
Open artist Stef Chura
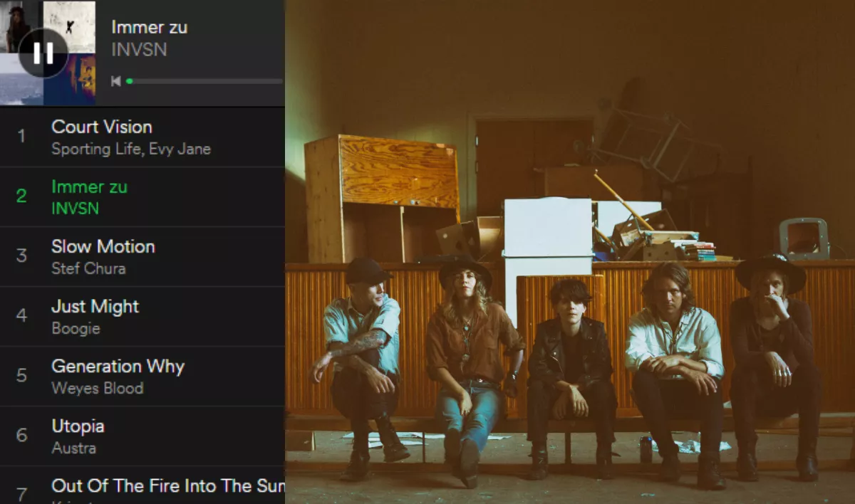point(88,269)
